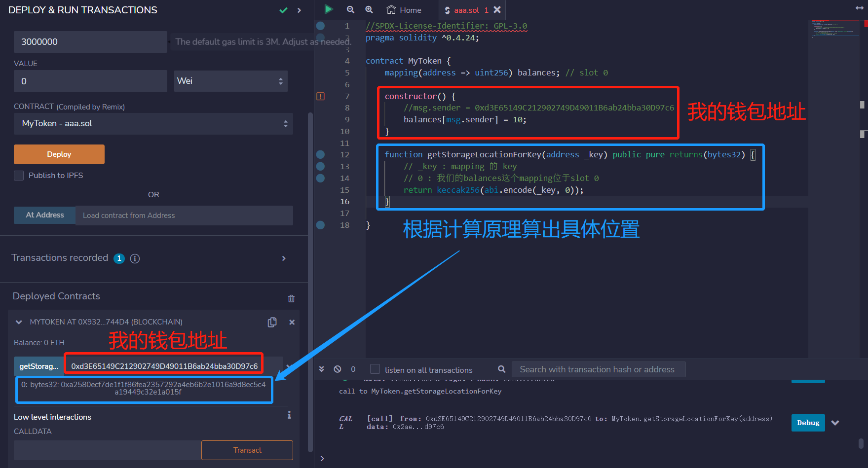
Task: Click the keccak256 return statement line
Action: pos(493,190)
